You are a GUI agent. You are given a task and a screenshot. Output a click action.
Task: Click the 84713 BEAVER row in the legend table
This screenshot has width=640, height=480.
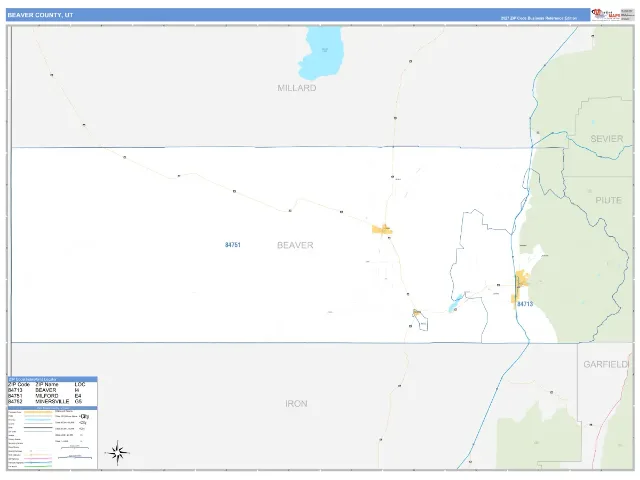pyautogui.click(x=52, y=390)
